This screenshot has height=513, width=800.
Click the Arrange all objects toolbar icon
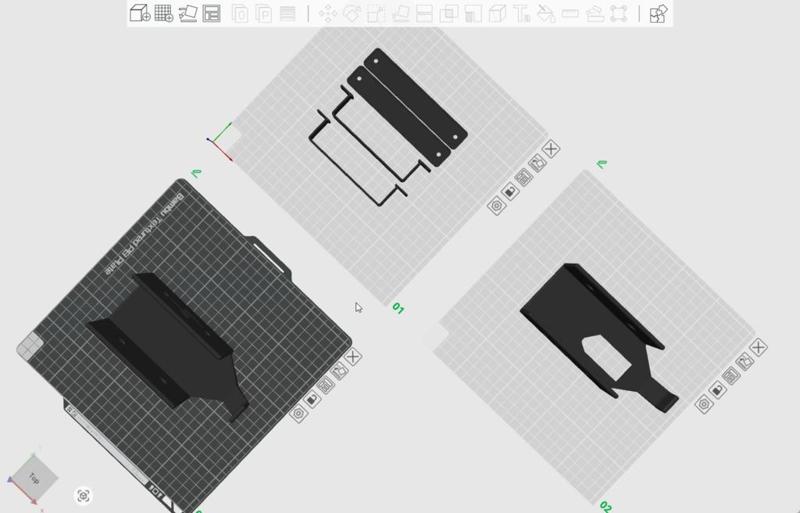pyautogui.click(x=211, y=13)
